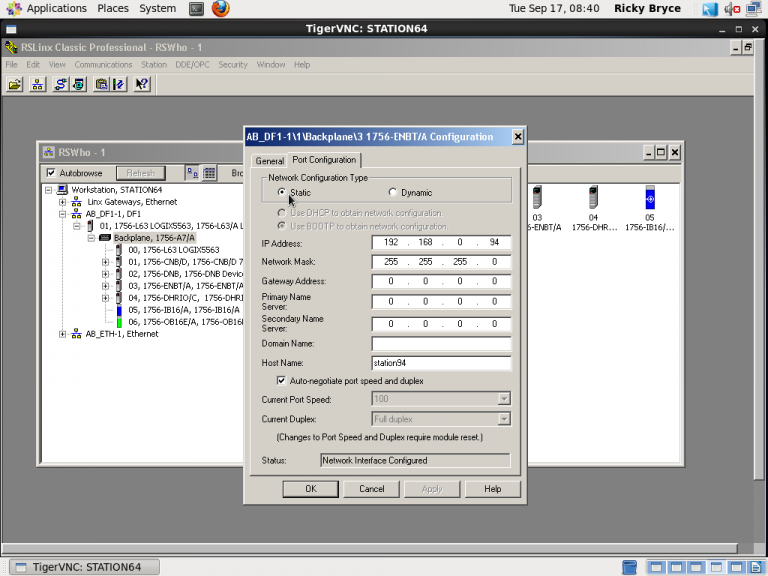Click the 04 1756-DHR module icon in RSWho

click(593, 197)
